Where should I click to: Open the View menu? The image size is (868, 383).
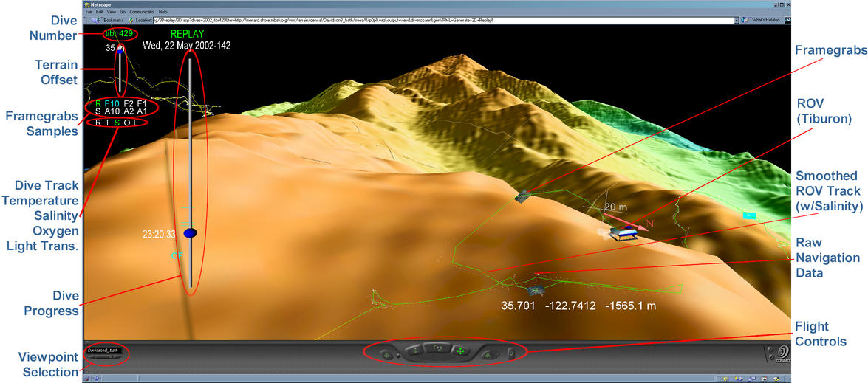pyautogui.click(x=110, y=12)
